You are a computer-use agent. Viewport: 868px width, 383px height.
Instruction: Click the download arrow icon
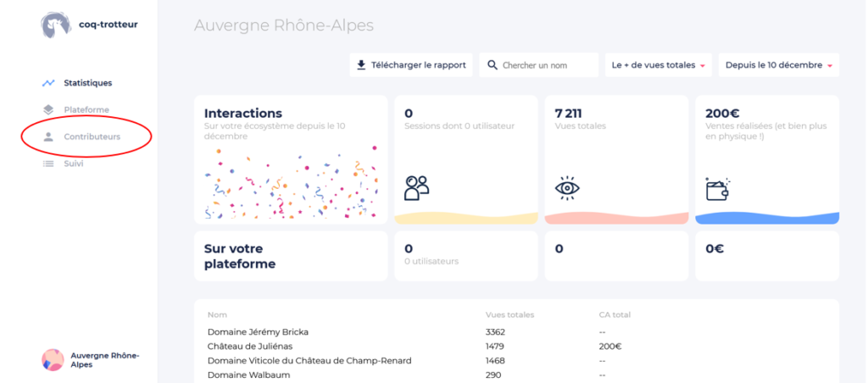tap(361, 65)
